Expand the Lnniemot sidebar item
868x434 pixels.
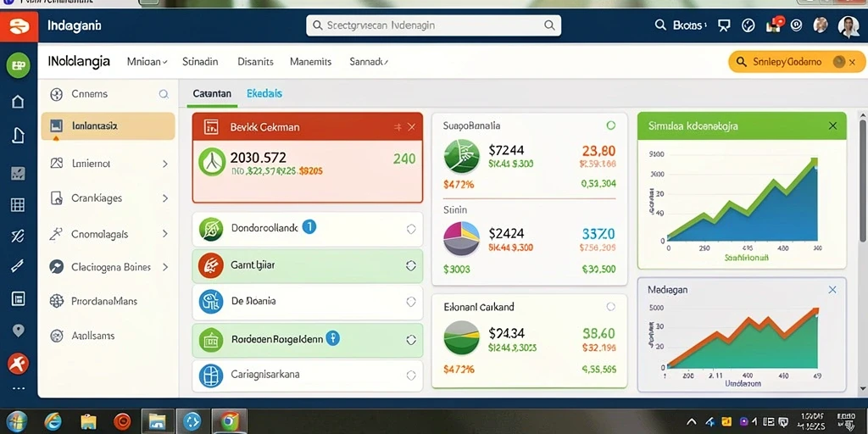165,164
